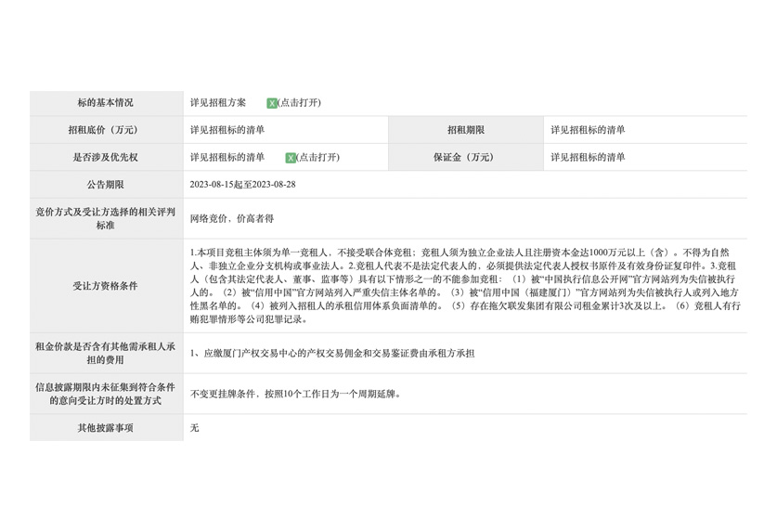
Task: Select the date range 2023-08-15起至2023-08-28
Action: coord(242,185)
